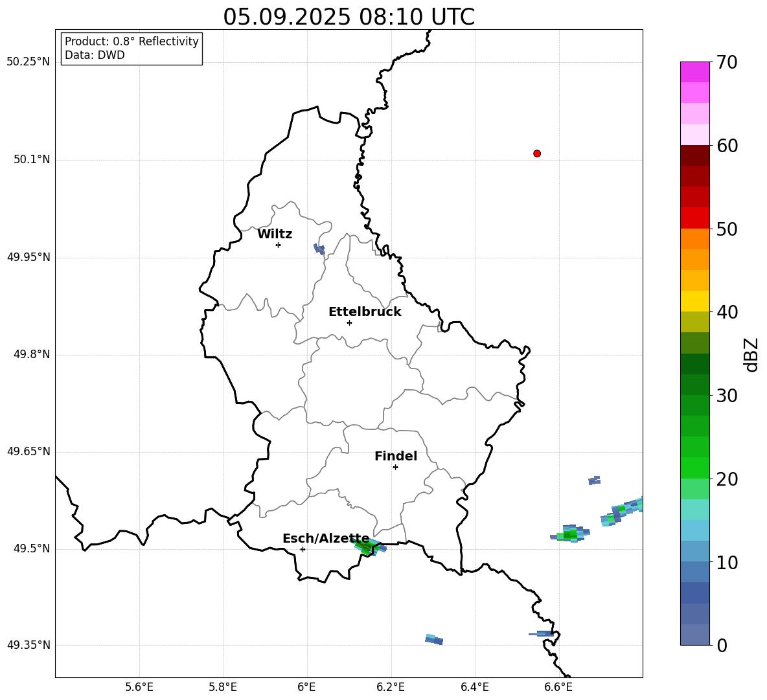767x700 pixels.
Task: Click the Ettelbruck city label
Action: (365, 312)
